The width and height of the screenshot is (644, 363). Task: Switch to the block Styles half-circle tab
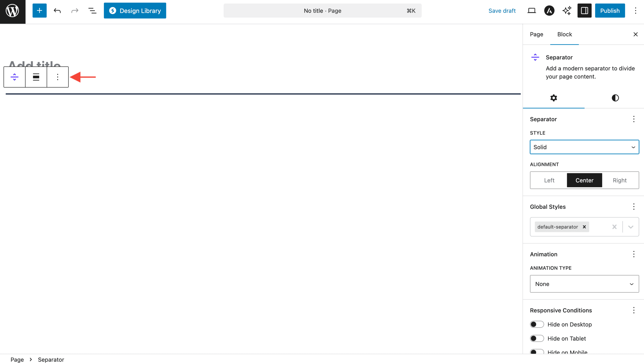(615, 98)
